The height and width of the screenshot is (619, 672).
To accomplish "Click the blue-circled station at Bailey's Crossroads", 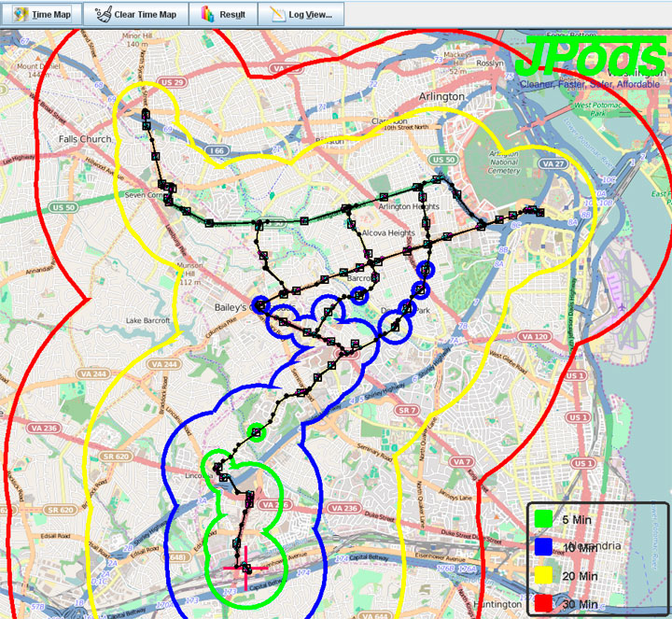I will [260, 305].
